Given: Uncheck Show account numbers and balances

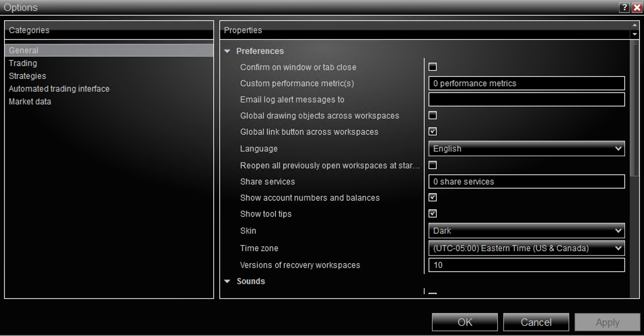Looking at the screenshot, I should point(433,197).
